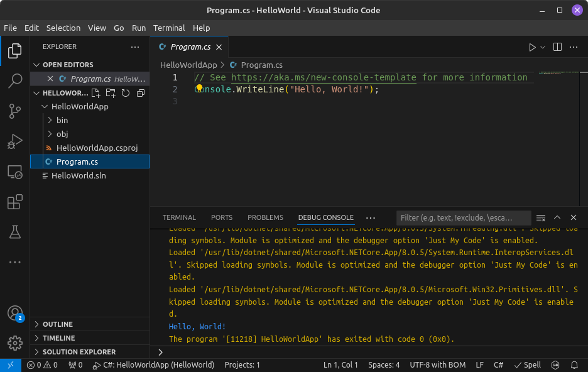This screenshot has height=372, width=588.
Task: Close the Program.cs editor tab
Action: (x=219, y=47)
